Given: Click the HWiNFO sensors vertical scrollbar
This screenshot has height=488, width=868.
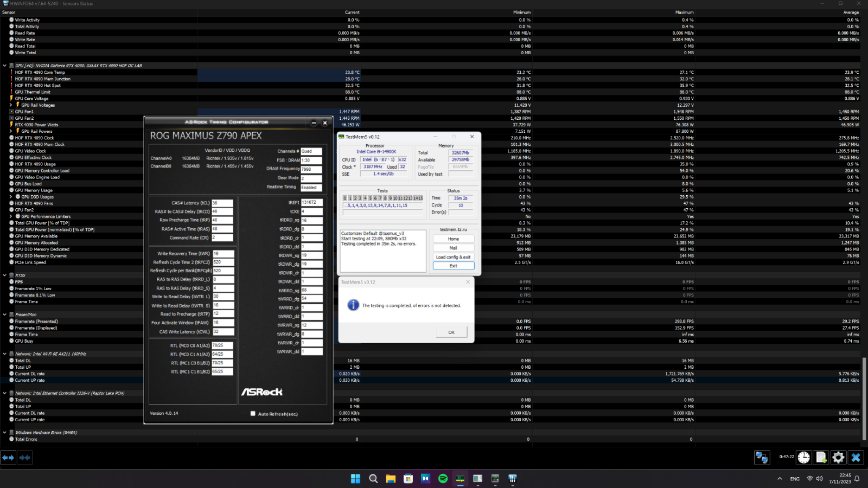Looking at the screenshot, I should click(x=864, y=399).
